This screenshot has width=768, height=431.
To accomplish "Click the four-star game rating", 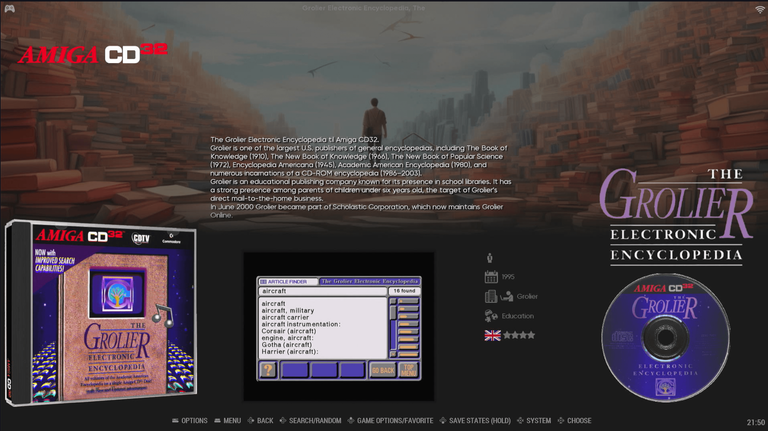I will pos(519,335).
